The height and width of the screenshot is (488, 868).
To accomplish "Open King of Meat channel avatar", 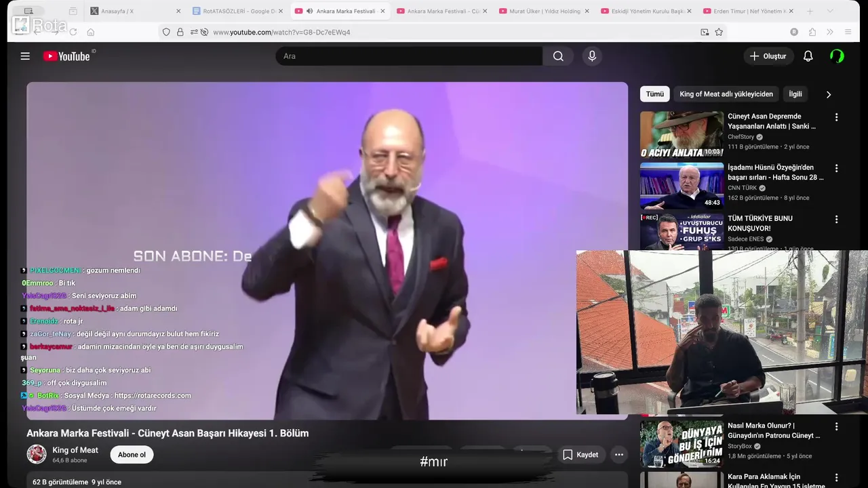I will click(x=37, y=454).
